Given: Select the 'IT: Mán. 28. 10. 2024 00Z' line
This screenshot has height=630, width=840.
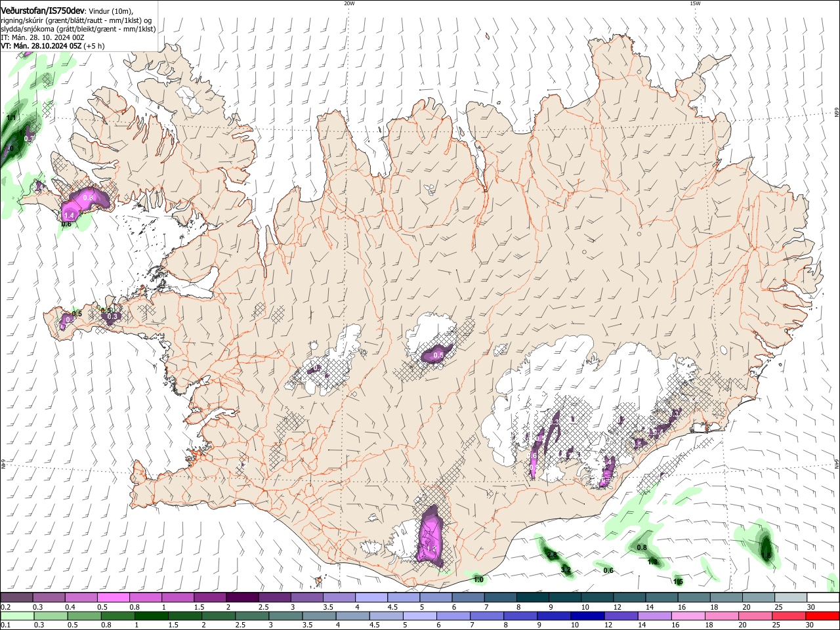Looking at the screenshot, I should coord(43,38).
